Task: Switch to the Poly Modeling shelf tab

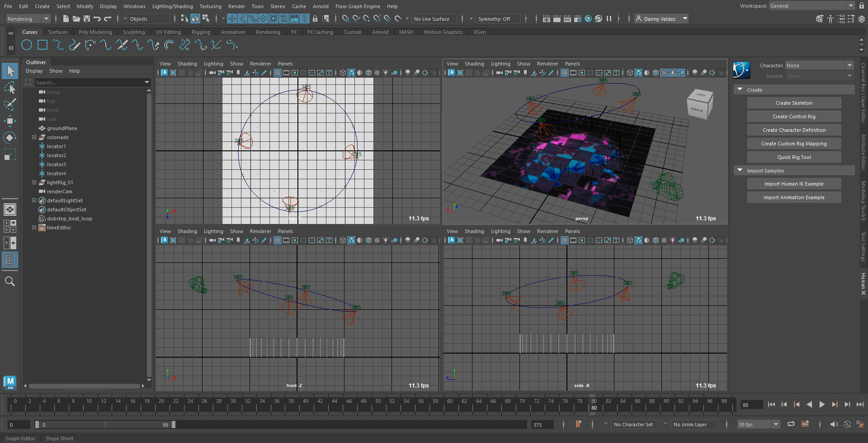Action: (95, 32)
